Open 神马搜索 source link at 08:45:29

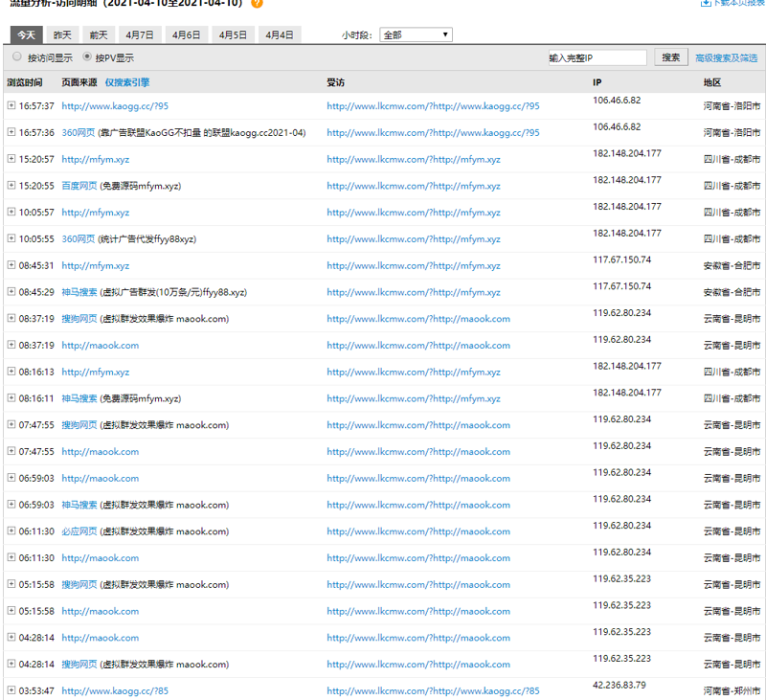(x=79, y=293)
